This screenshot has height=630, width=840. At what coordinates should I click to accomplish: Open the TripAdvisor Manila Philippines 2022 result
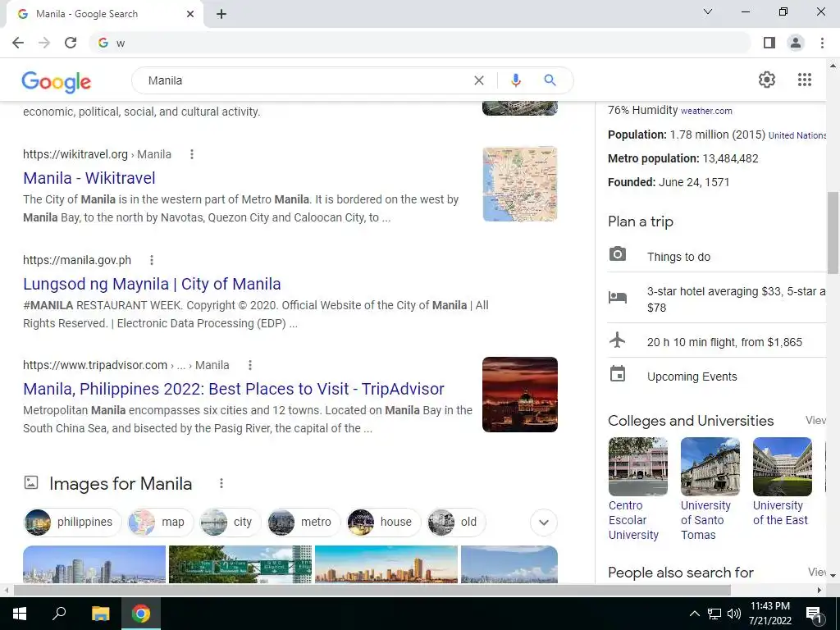coord(234,389)
